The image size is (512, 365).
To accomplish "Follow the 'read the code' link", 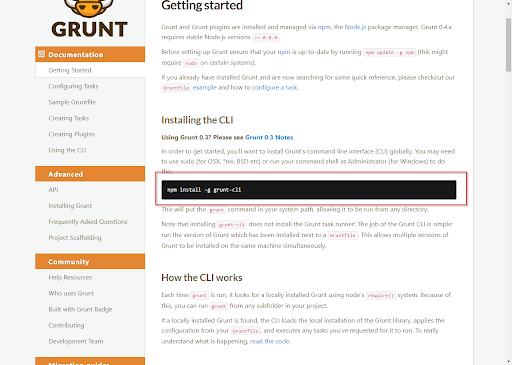I will point(270,341).
